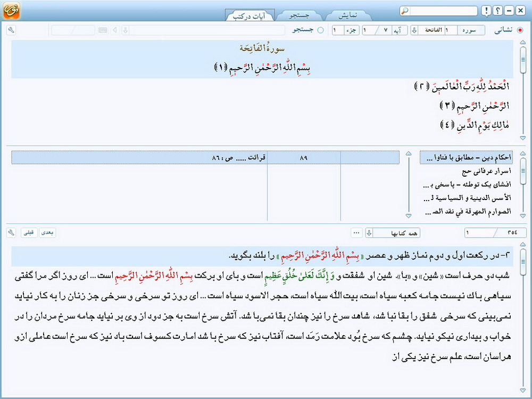The height and width of the screenshot is (399, 532).
Task: Click the orange Noor application logo
Action: click(x=11, y=11)
